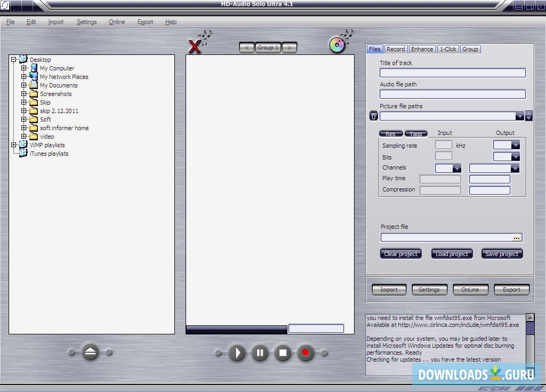Screen dimensions: 546x392
Task: Click the Clear project button
Action: point(401,254)
